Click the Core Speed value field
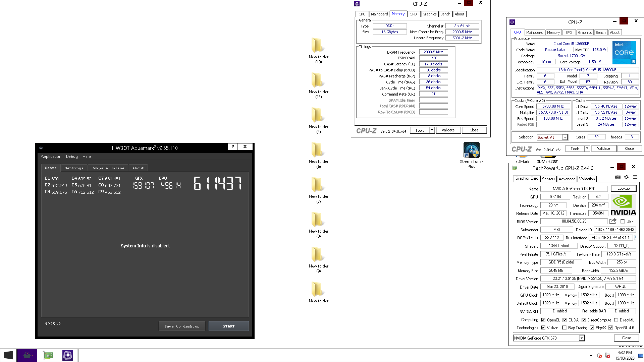The height and width of the screenshot is (362, 644). (x=553, y=106)
